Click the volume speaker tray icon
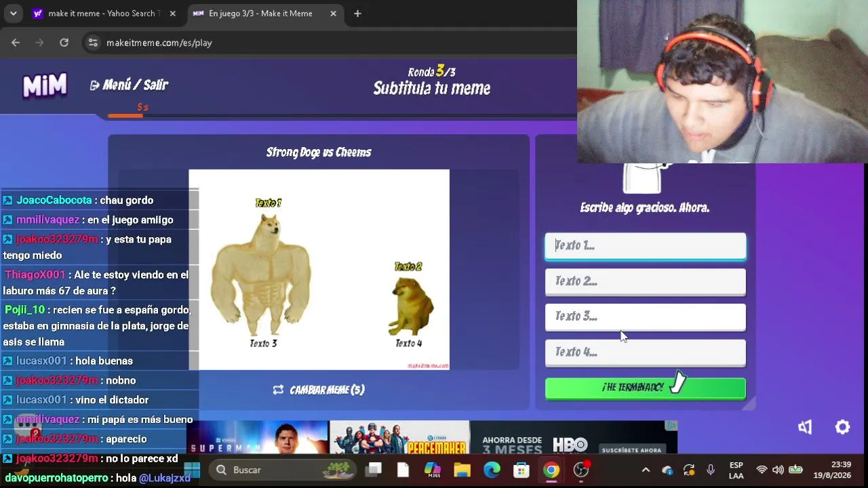 tap(778, 470)
